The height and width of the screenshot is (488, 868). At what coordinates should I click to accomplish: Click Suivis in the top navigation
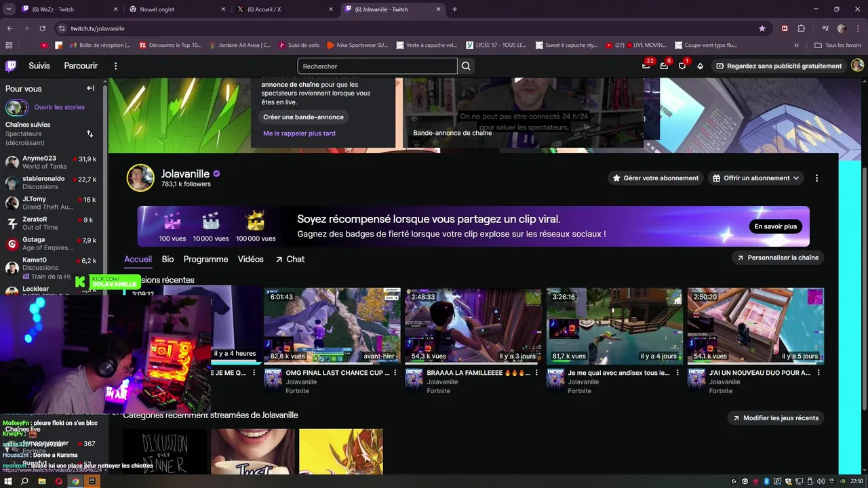(39, 66)
